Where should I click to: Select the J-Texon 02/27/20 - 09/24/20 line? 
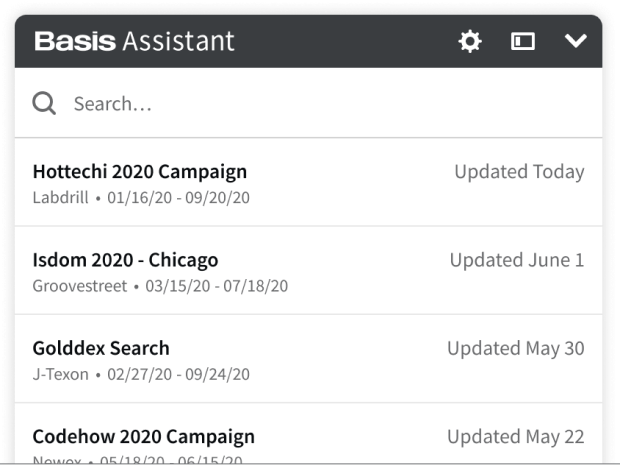[141, 374]
